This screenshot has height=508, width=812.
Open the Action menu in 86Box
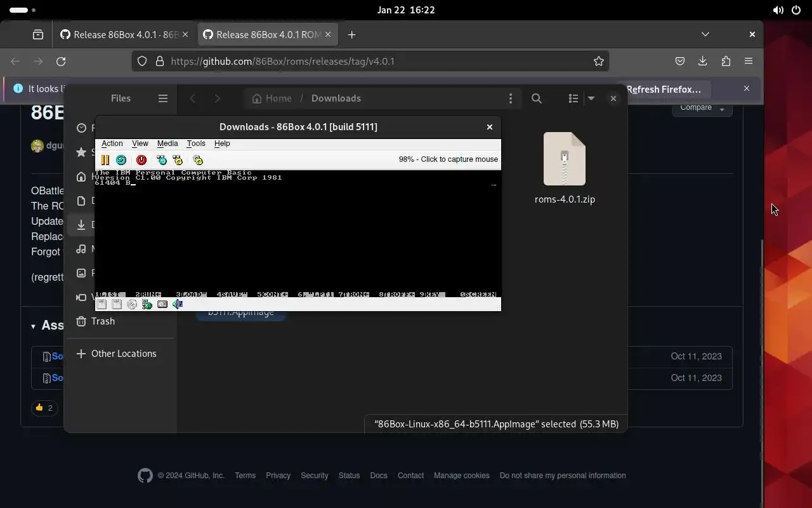(x=112, y=144)
